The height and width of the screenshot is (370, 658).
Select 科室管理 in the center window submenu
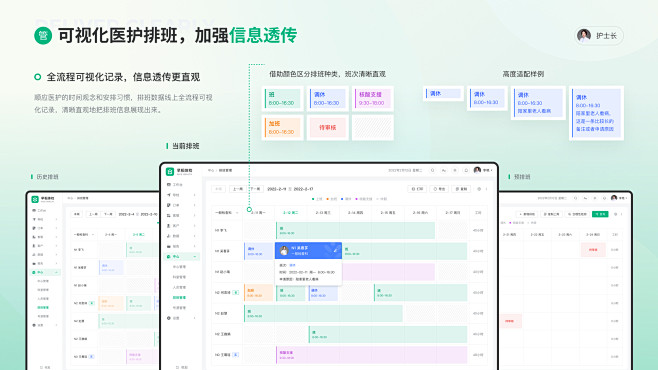tap(179, 277)
